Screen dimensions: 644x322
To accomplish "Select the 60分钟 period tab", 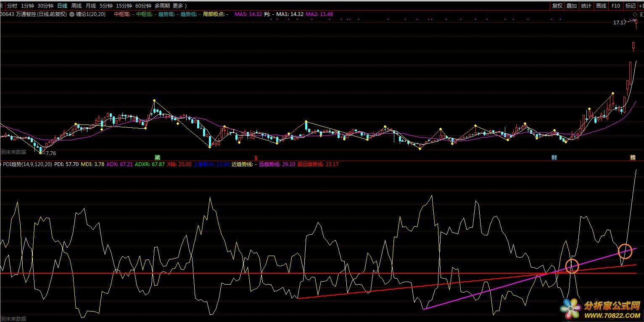I will click(143, 6).
